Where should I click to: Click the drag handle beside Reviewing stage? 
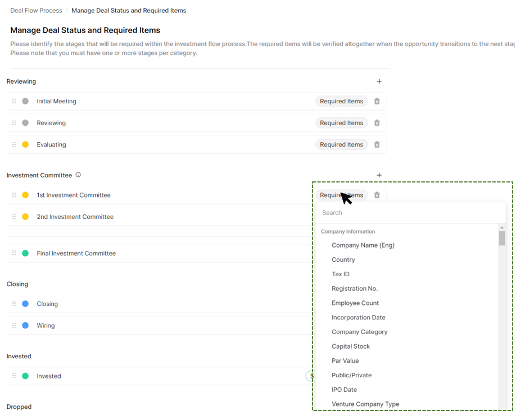pos(13,122)
